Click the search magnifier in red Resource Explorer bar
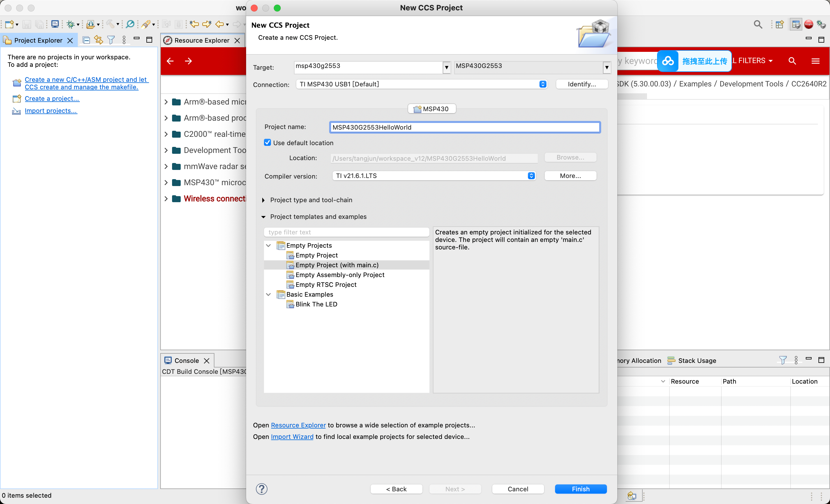This screenshot has height=504, width=830. pyautogui.click(x=792, y=61)
